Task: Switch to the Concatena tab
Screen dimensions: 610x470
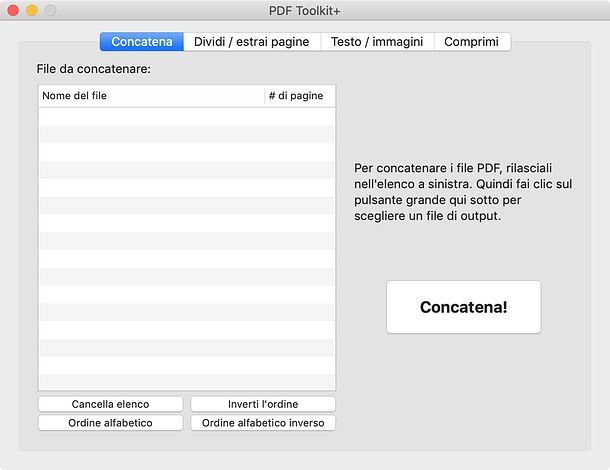Action: tap(142, 42)
